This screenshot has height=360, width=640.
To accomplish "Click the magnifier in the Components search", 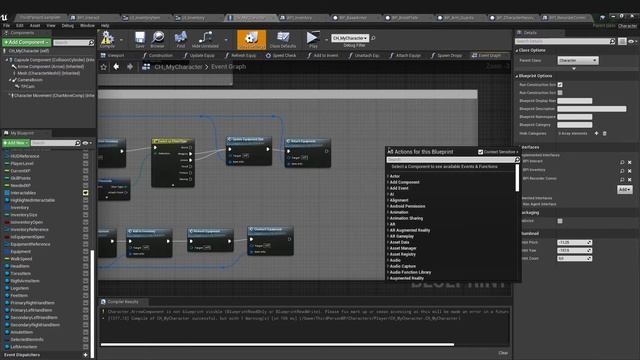I will coord(91,42).
